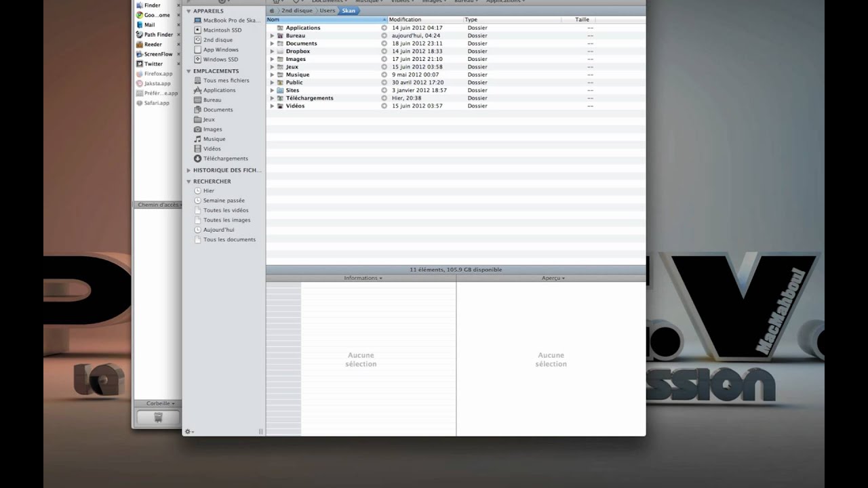Click the circle icon beside Images modification date

tap(384, 59)
